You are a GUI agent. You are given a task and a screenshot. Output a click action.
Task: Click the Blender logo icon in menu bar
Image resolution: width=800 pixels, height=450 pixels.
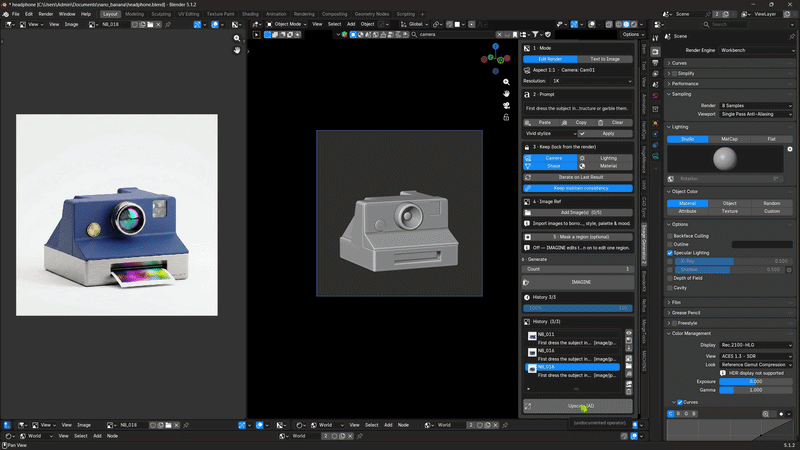(5, 14)
